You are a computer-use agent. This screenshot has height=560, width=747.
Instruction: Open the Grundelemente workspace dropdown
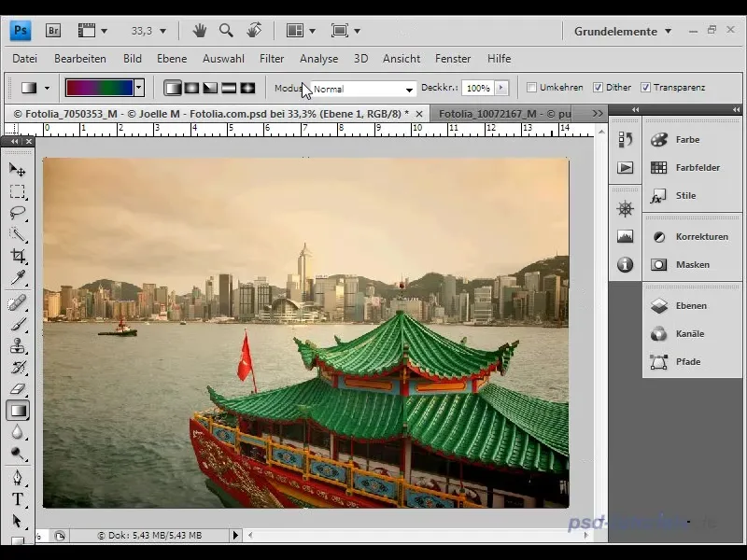pyautogui.click(x=623, y=32)
